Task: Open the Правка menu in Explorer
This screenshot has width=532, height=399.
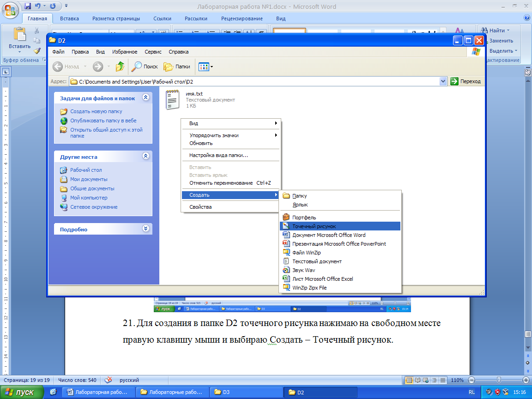Action: pos(80,52)
